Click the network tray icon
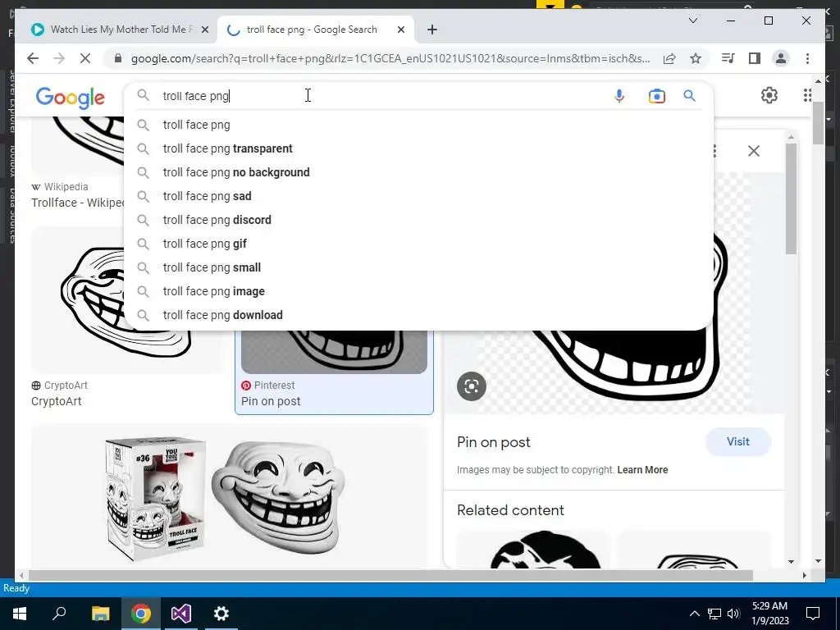 pyautogui.click(x=714, y=614)
